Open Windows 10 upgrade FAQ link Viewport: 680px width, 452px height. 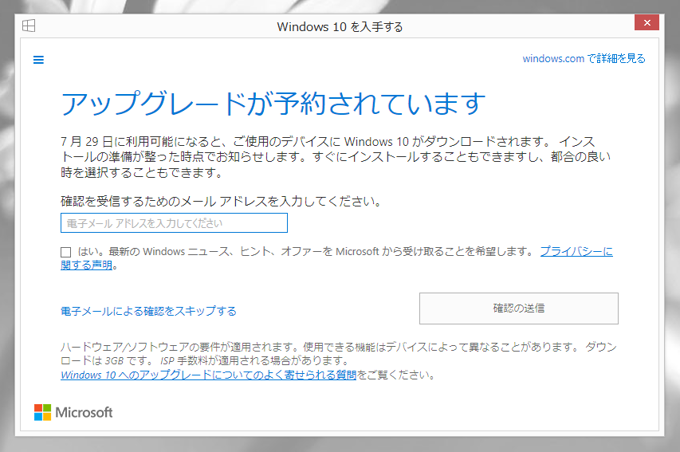click(x=208, y=375)
